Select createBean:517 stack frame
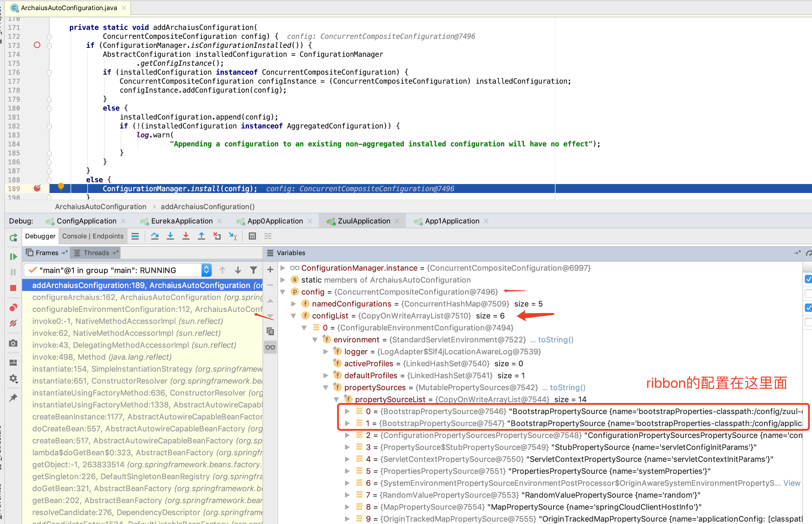Screen dimensions: 812x524 click(x=142, y=441)
